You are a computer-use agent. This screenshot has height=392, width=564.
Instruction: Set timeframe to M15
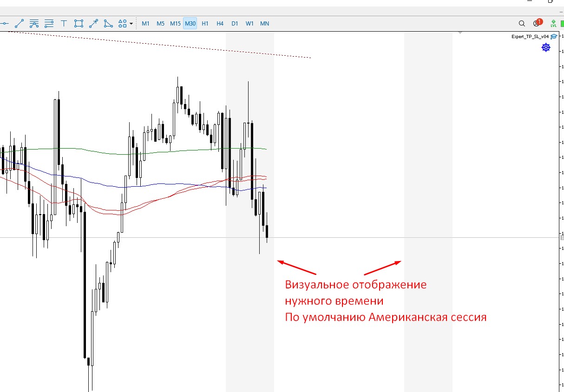tap(175, 23)
